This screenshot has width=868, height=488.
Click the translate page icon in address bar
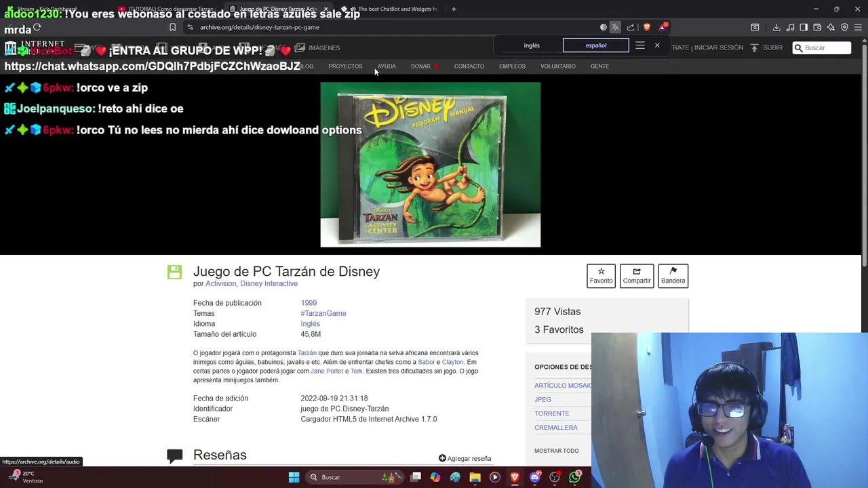(615, 27)
